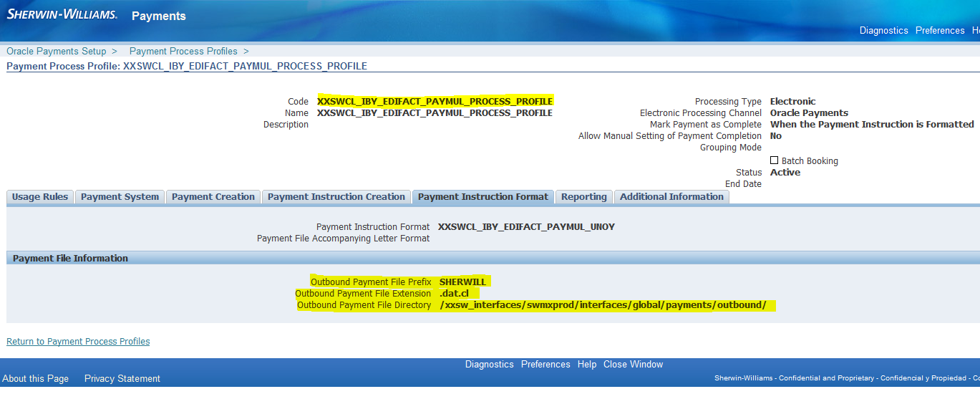
Task: Click the Active status value
Action: click(785, 173)
